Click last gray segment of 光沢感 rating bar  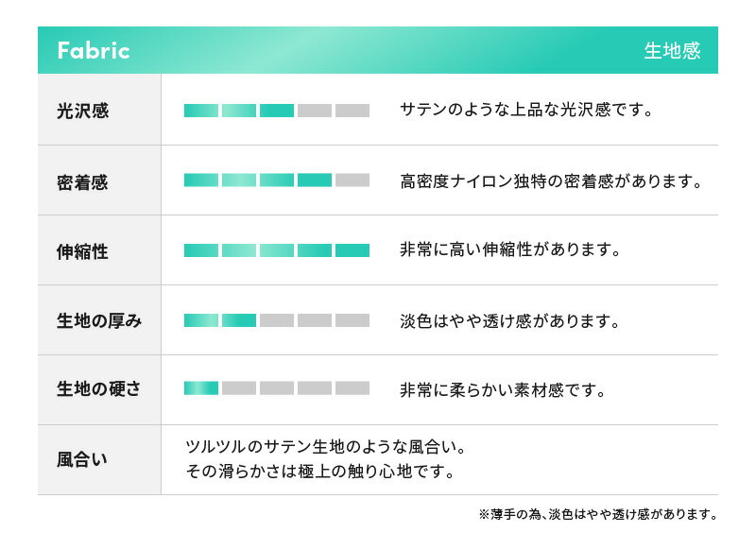pos(352,111)
